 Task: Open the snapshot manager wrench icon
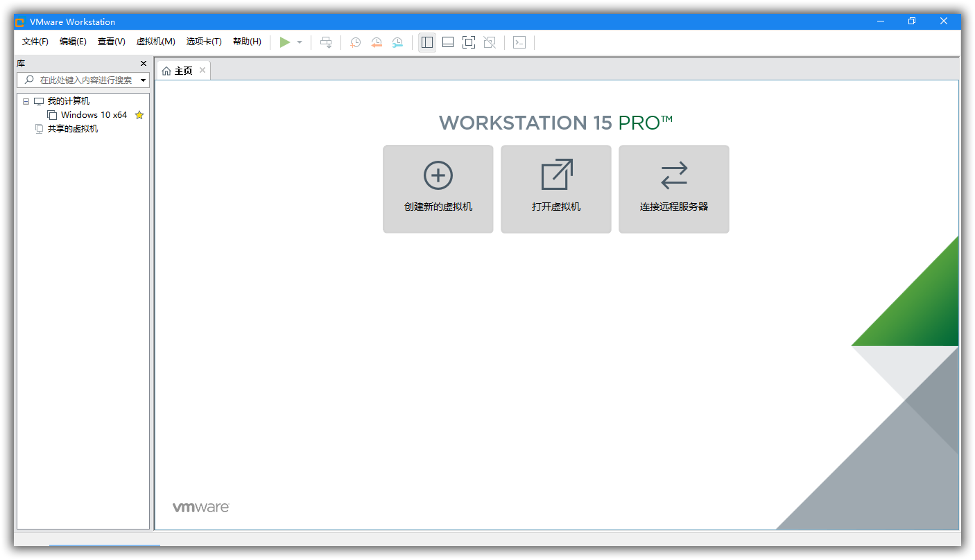397,42
